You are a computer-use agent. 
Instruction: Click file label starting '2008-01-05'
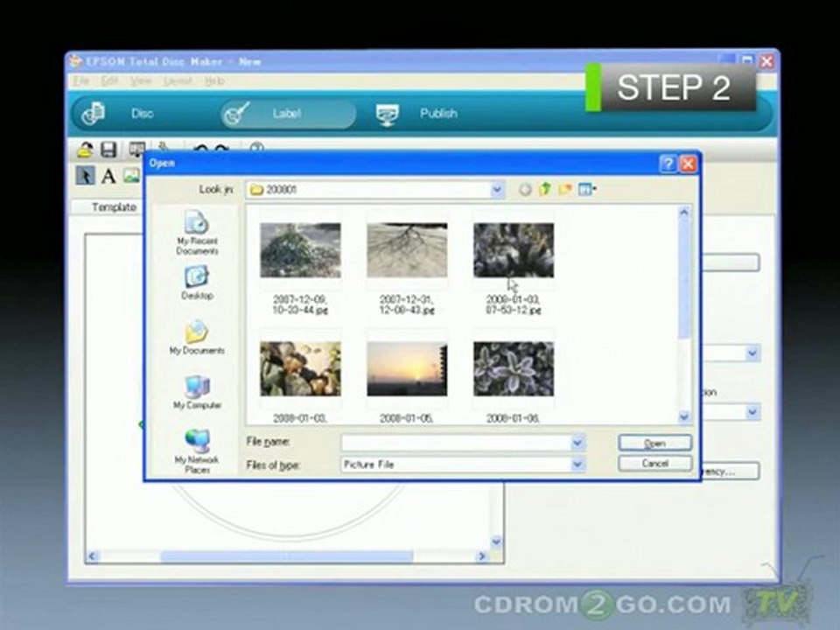[x=407, y=418]
